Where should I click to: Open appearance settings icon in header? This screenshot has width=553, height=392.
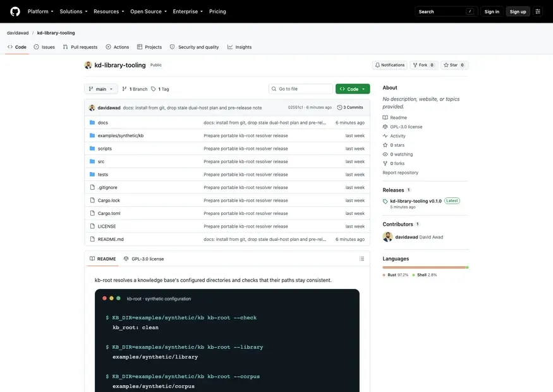(538, 11)
